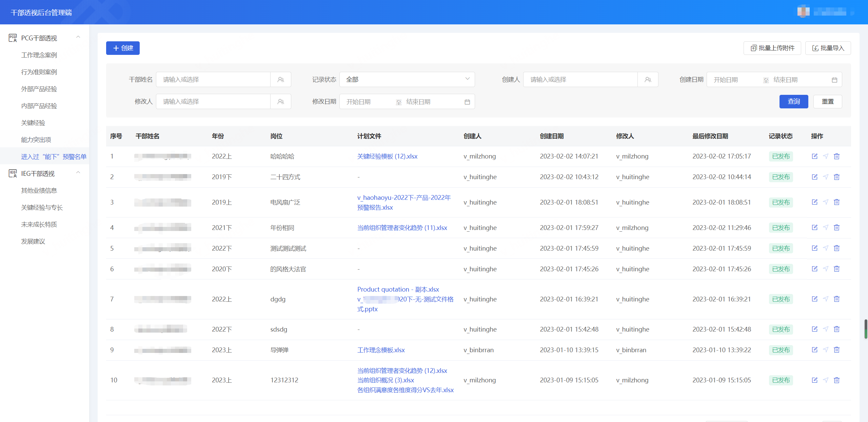Click send icon in row 10
Viewport: 868px width, 422px height.
(x=826, y=380)
